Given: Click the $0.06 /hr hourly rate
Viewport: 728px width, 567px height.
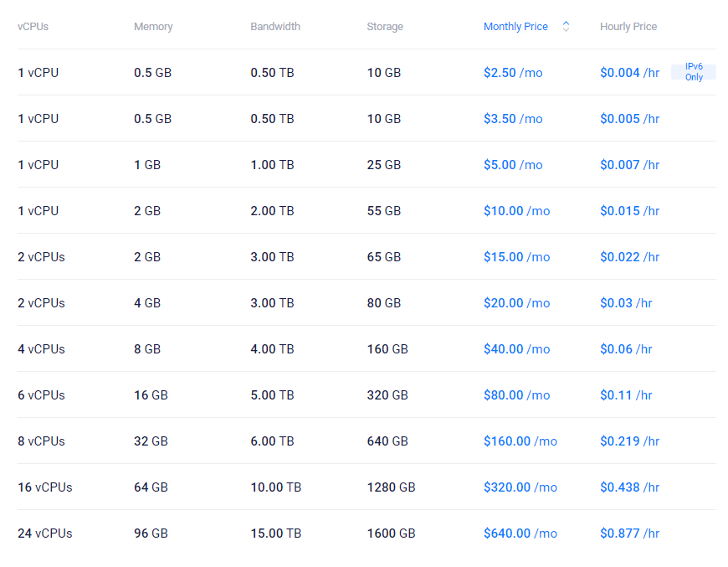Looking at the screenshot, I should click(625, 349).
